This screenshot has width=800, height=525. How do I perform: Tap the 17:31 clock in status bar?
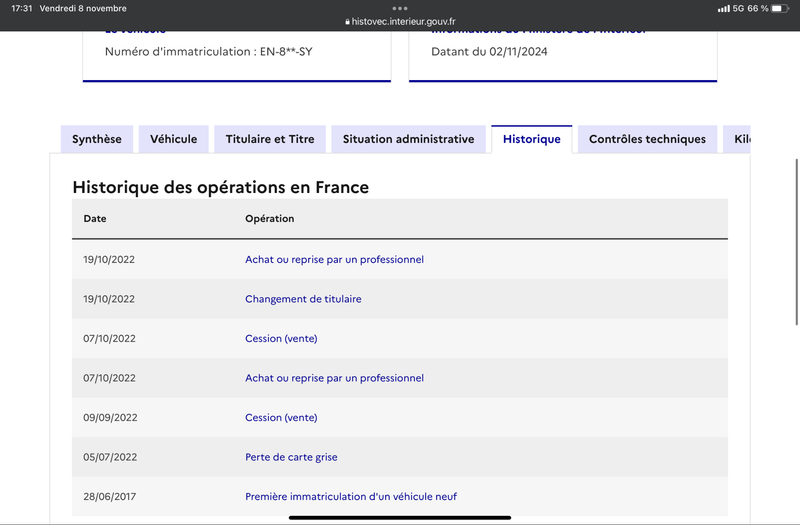click(21, 8)
